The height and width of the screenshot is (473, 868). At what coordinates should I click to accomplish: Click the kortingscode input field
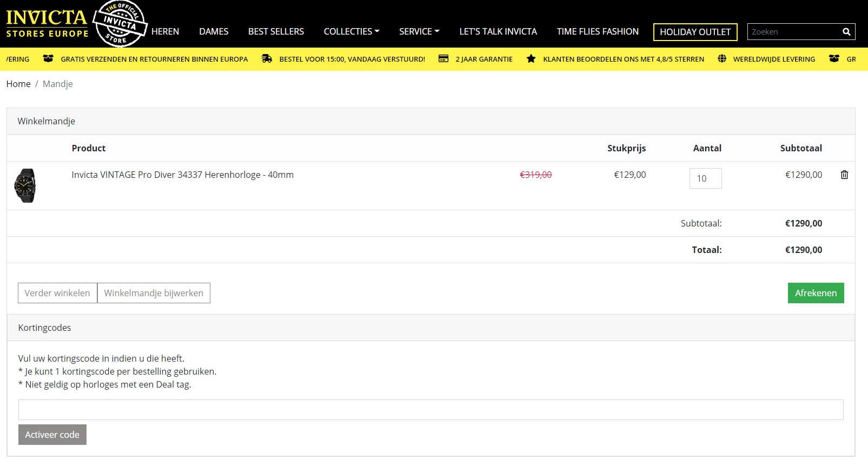pyautogui.click(x=430, y=410)
